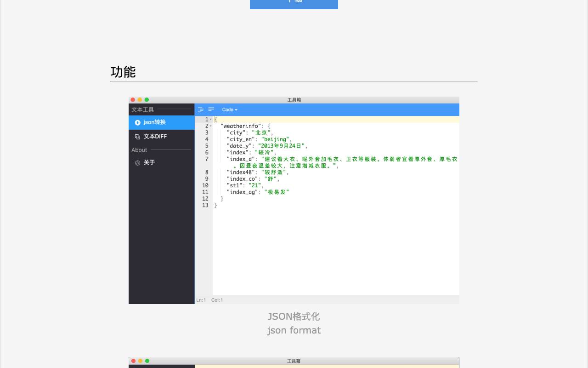Click line number 13 in the gutter
This screenshot has height=368, width=588.
tap(205, 205)
